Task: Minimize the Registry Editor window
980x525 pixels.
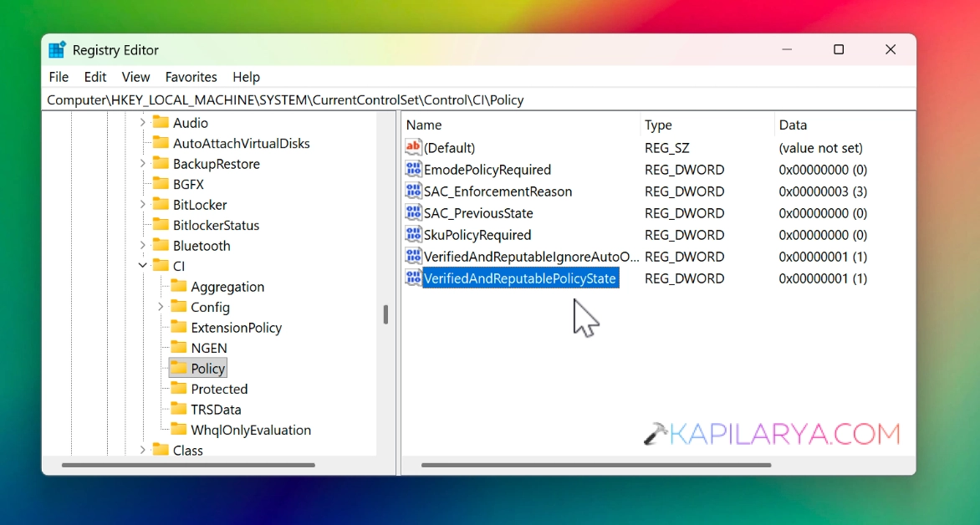Action: click(787, 49)
